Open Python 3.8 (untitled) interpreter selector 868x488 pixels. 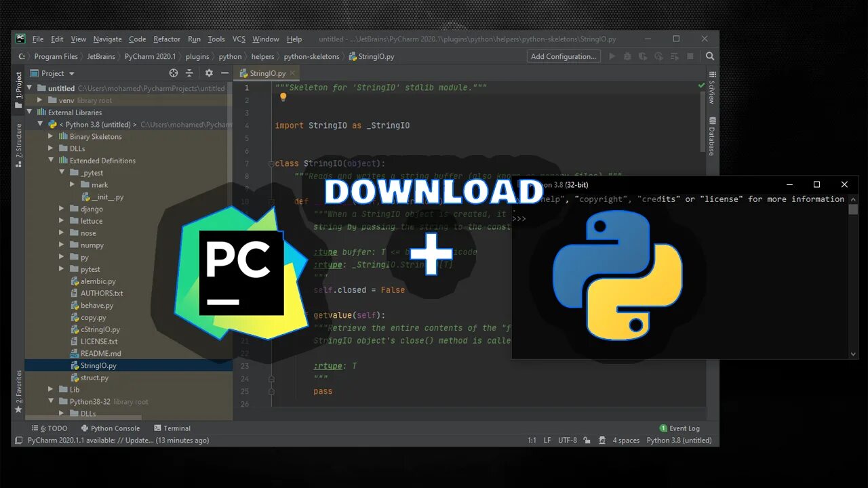(x=679, y=441)
